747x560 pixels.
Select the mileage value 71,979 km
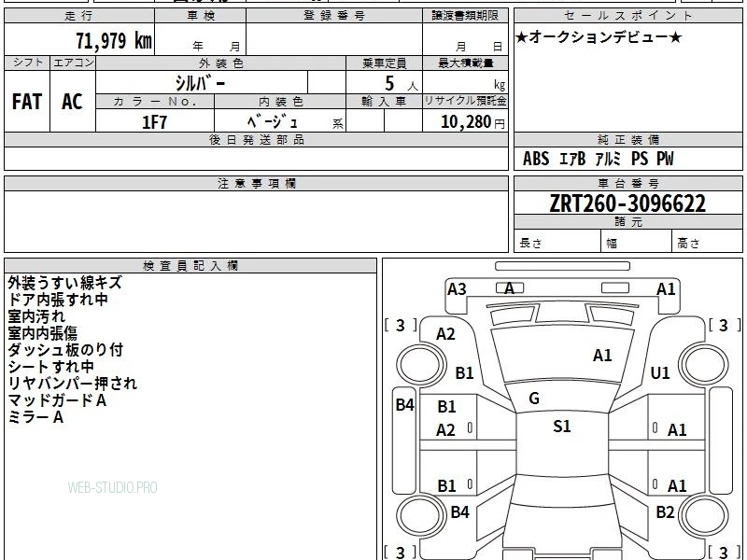pos(114,40)
